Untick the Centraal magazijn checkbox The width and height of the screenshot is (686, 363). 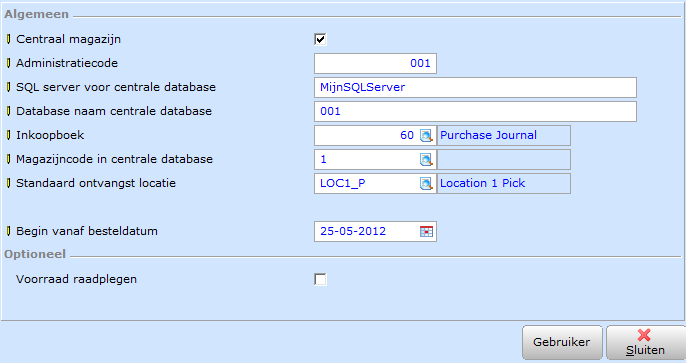(x=320, y=39)
